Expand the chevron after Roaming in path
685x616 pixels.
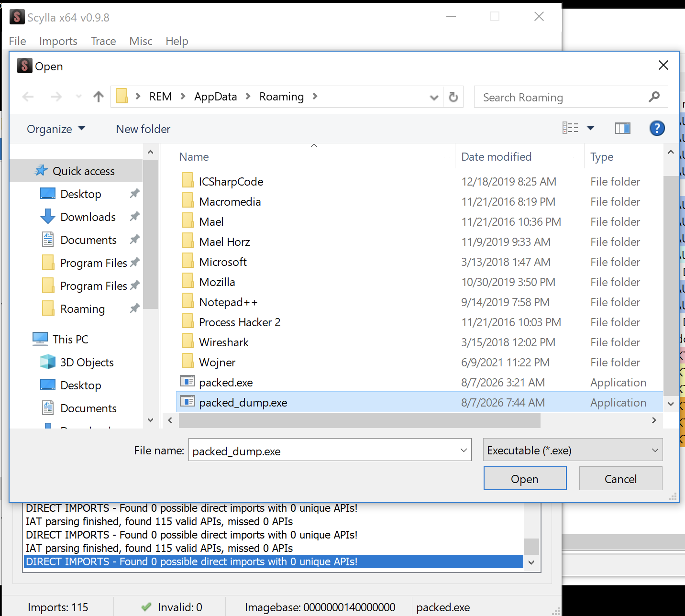click(315, 97)
